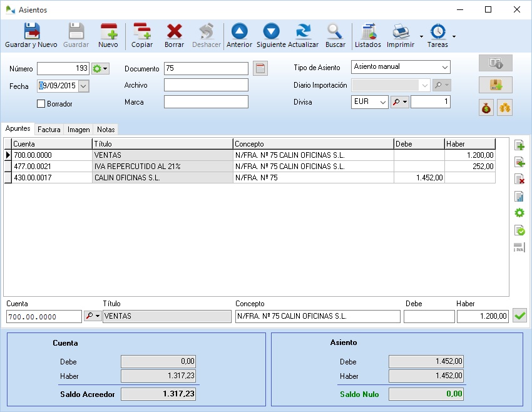Viewport: 532px width, 412px height.
Task: Open the Divisa EUR dropdown
Action: (x=382, y=102)
